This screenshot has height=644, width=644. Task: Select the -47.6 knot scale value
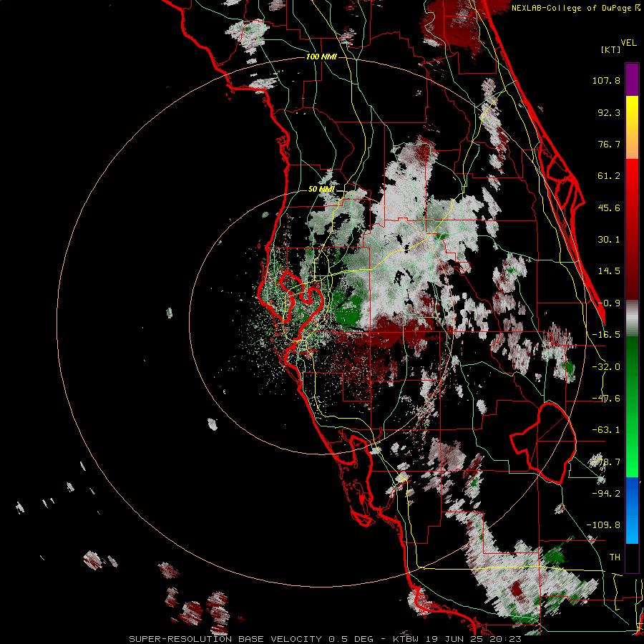606,399
